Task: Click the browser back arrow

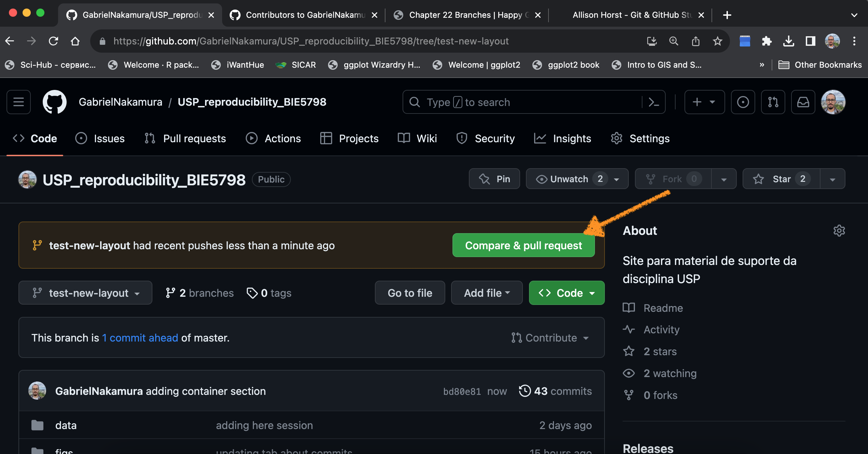Action: point(10,41)
